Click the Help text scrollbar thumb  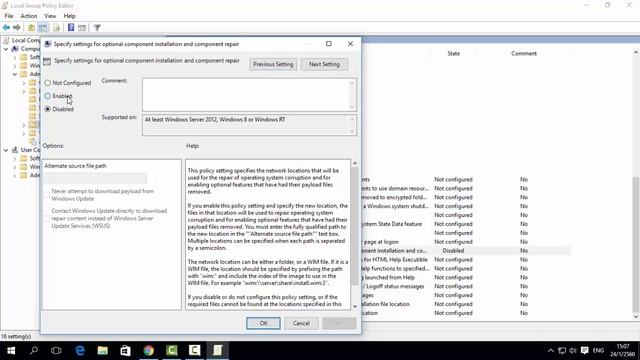(x=355, y=227)
